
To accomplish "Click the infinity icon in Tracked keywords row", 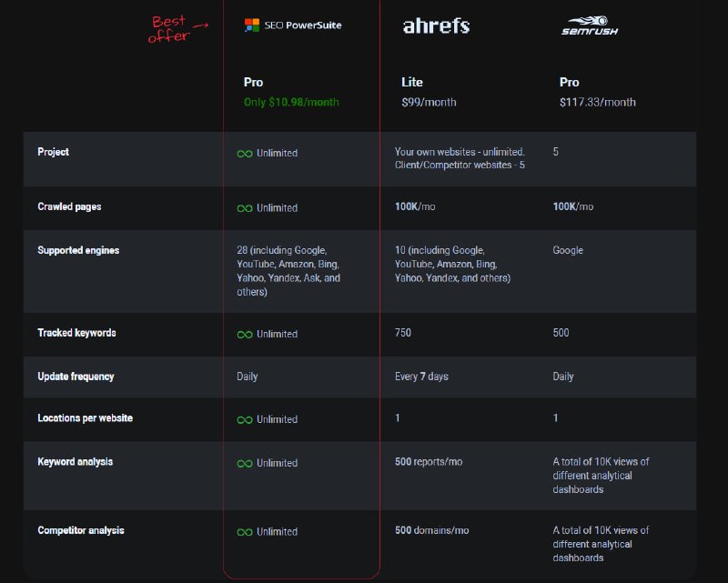I will (x=245, y=335).
